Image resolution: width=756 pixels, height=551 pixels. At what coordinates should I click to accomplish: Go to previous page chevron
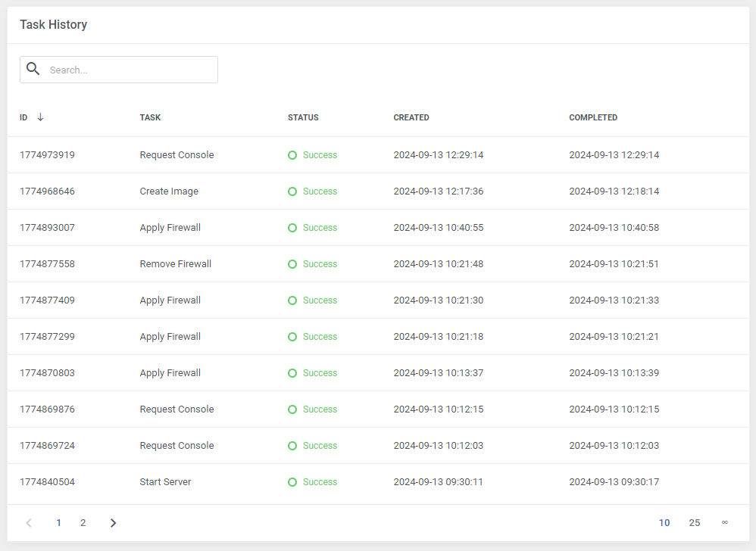click(29, 523)
